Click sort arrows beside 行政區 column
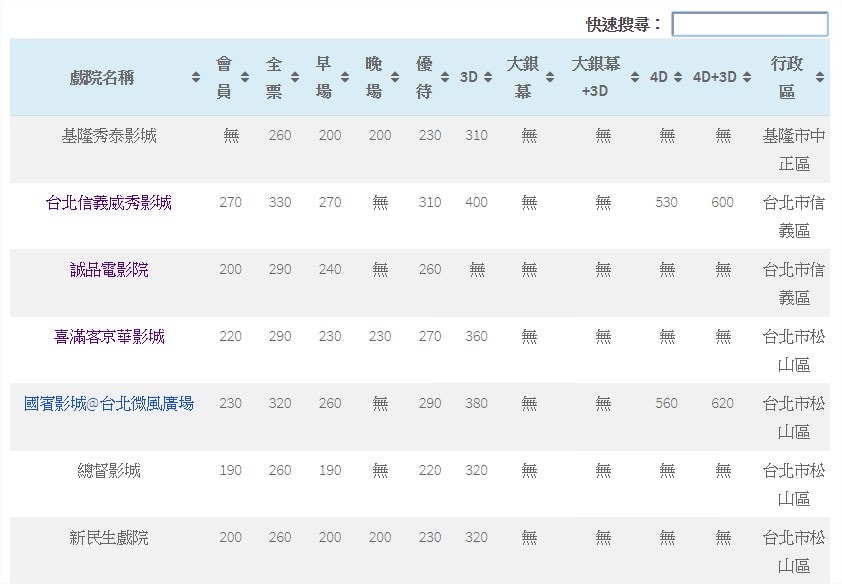The image size is (842, 584). [820, 78]
